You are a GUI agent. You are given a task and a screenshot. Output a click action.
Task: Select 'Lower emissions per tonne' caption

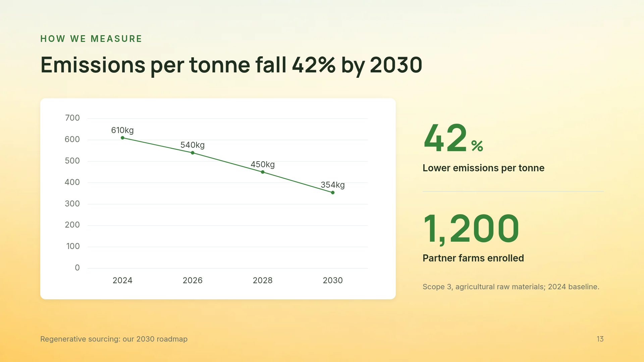[x=483, y=168]
